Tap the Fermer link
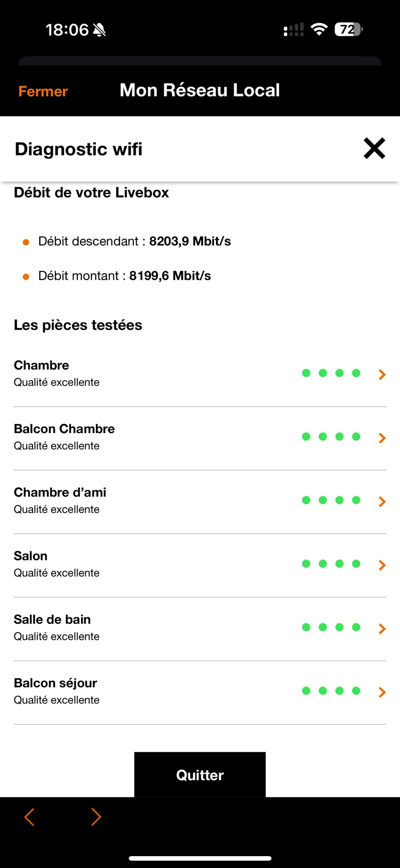This screenshot has width=400, height=868. pyautogui.click(x=43, y=91)
